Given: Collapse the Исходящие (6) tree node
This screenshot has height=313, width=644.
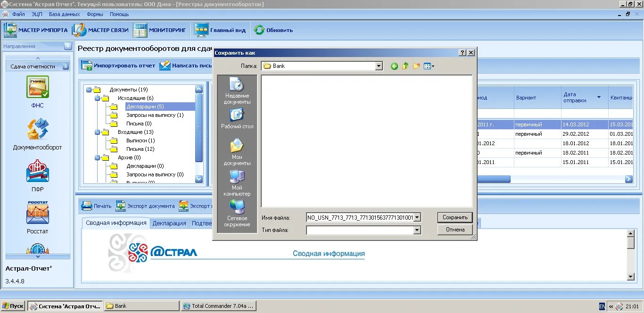Looking at the screenshot, I should pyautogui.click(x=97, y=98).
